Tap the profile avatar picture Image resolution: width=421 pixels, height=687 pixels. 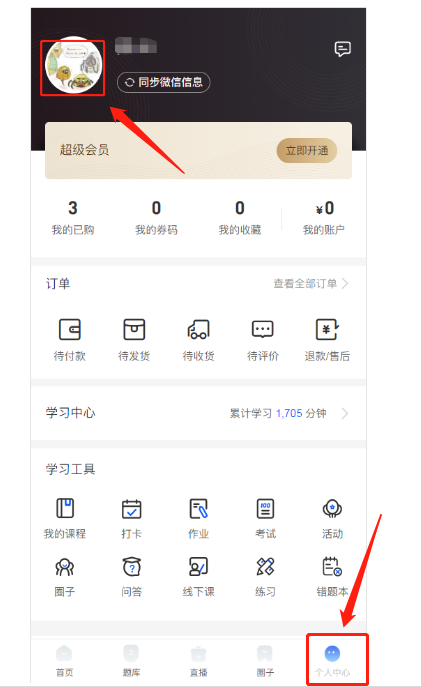74,65
